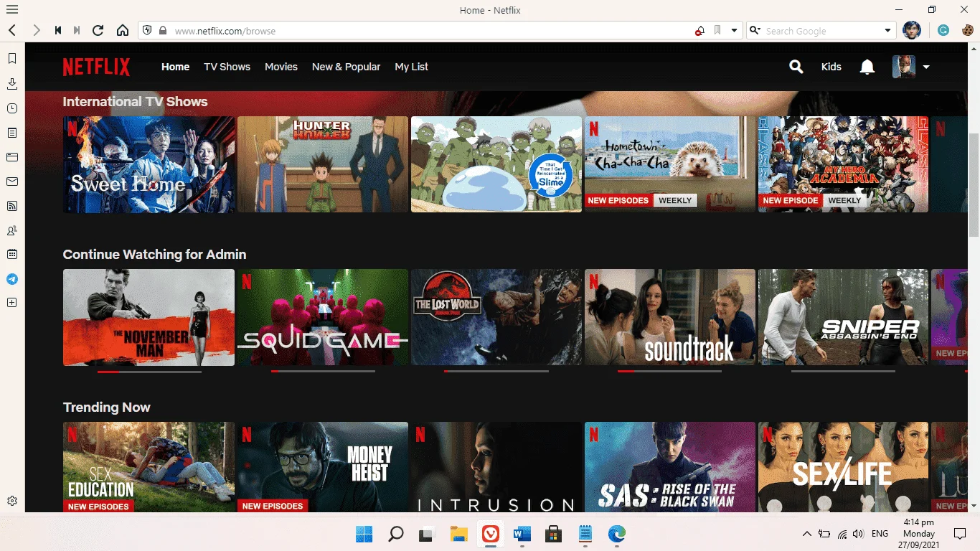Click the Squid Game progress bar
Image resolution: width=980 pixels, height=551 pixels.
tap(323, 372)
